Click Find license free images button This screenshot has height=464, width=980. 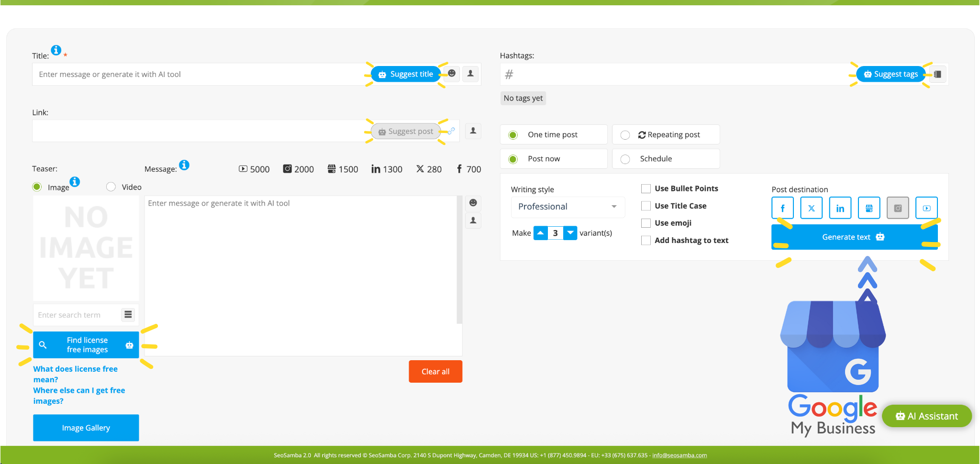coord(86,345)
